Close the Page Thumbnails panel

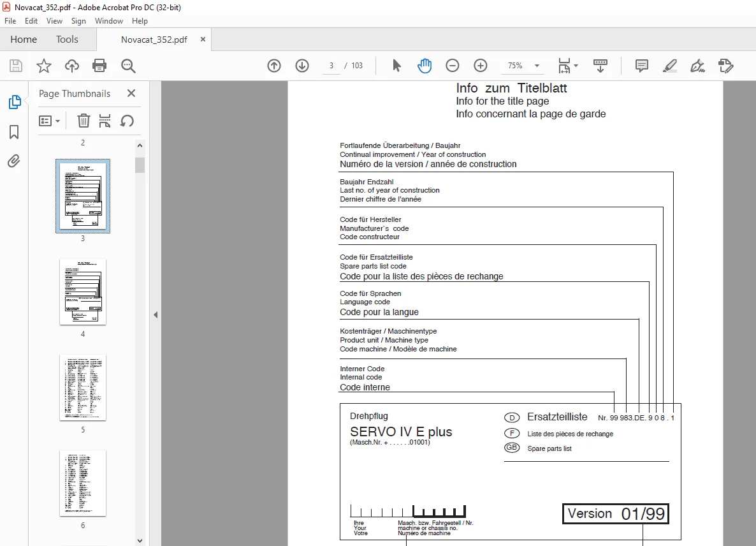(x=131, y=93)
